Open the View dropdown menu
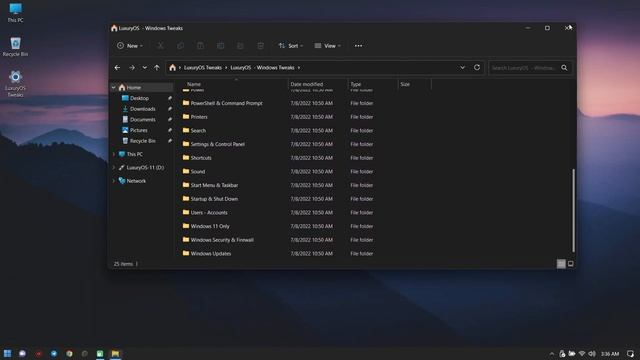640x360 pixels. (327, 46)
